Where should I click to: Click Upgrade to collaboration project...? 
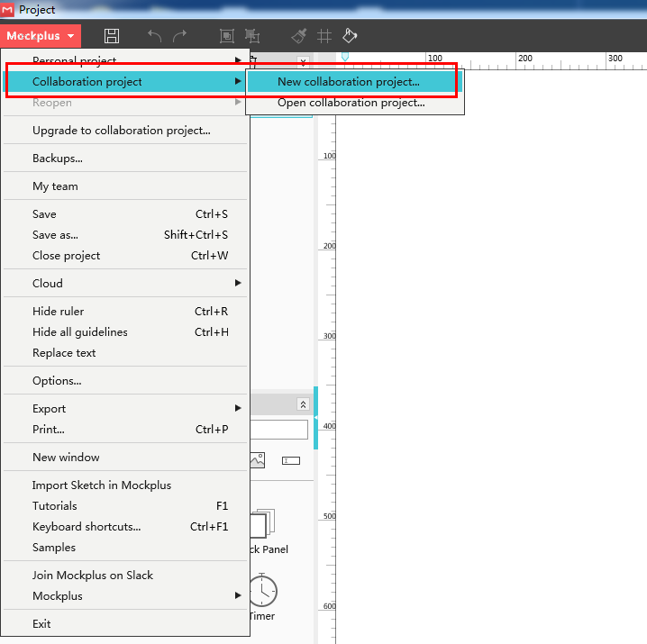125,131
